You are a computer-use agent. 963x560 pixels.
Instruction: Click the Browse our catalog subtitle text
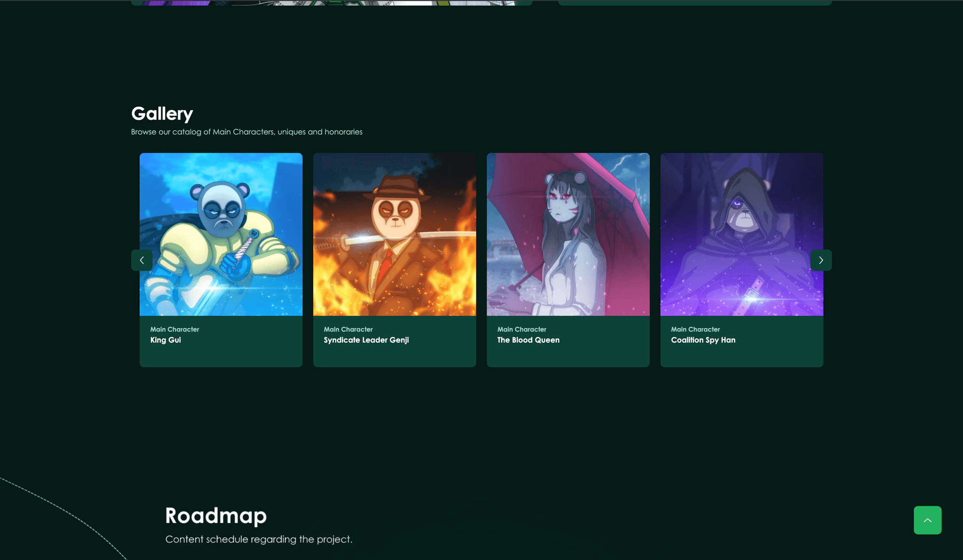(x=246, y=132)
